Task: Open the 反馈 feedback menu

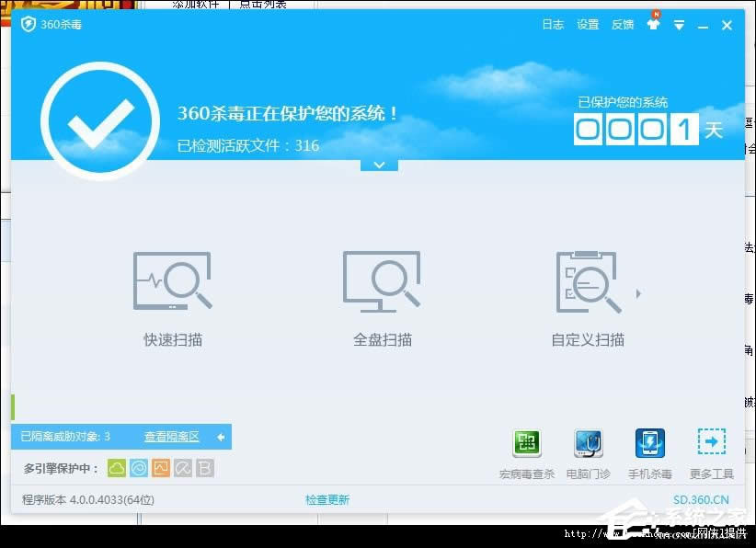Action: point(622,25)
